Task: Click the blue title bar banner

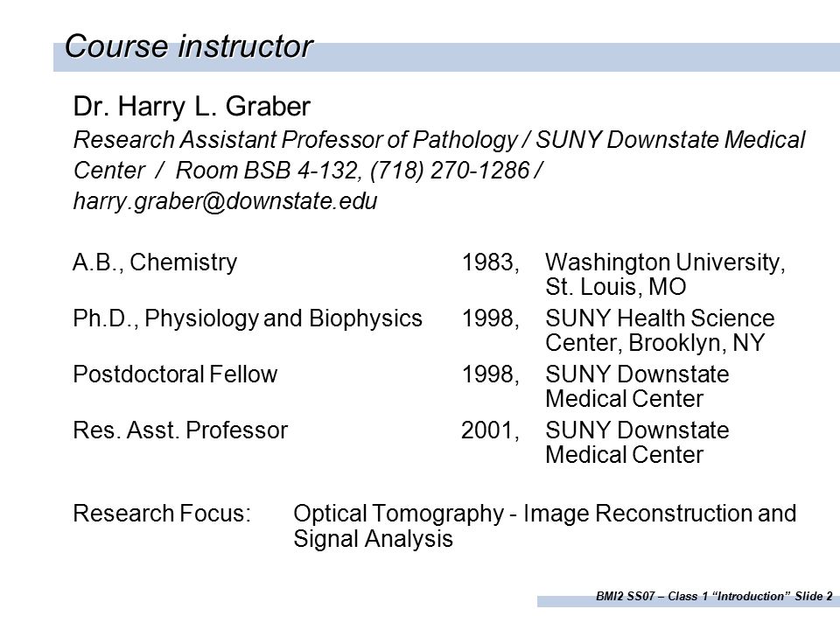Action: pos(446,58)
